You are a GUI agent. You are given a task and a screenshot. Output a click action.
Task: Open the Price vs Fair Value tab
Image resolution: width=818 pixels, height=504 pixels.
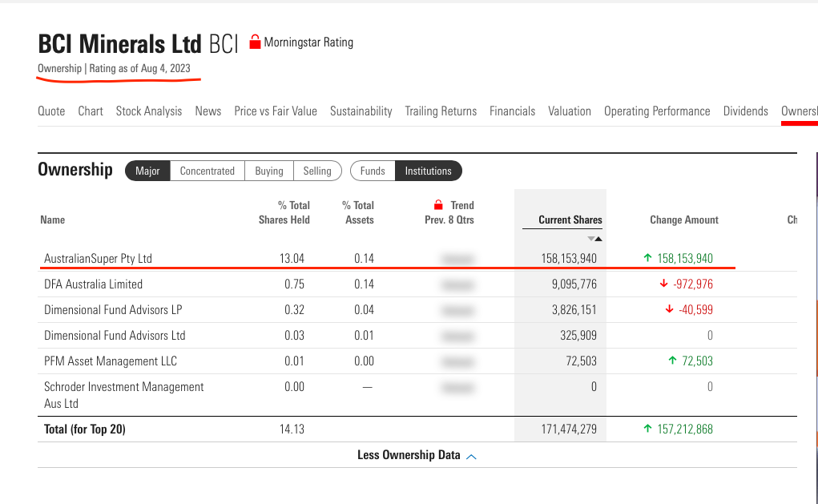(276, 111)
